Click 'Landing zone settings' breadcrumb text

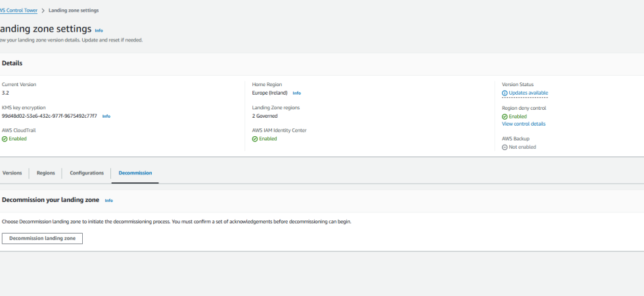point(74,11)
